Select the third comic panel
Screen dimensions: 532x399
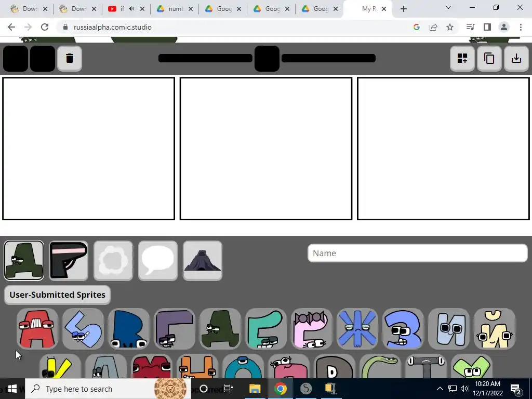point(444,149)
